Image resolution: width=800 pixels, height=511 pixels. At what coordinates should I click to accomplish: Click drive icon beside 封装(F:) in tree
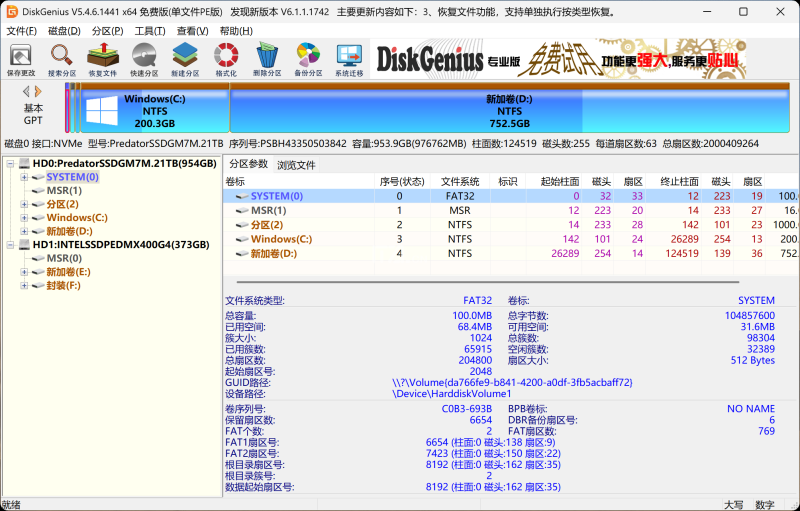(x=38, y=286)
